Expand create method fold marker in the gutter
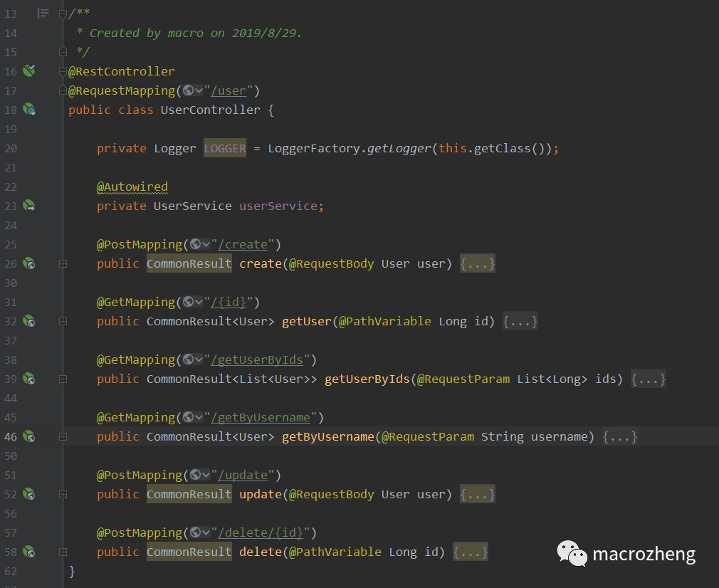 (63, 263)
